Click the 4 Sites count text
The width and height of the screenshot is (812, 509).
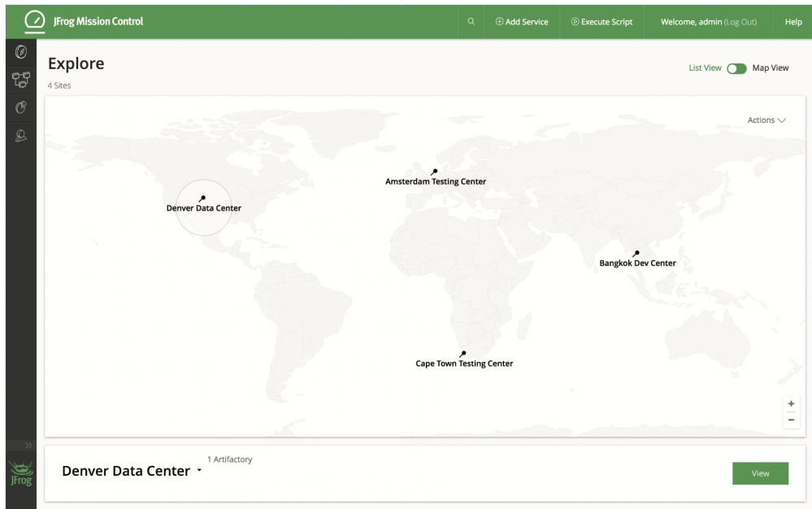pos(59,85)
